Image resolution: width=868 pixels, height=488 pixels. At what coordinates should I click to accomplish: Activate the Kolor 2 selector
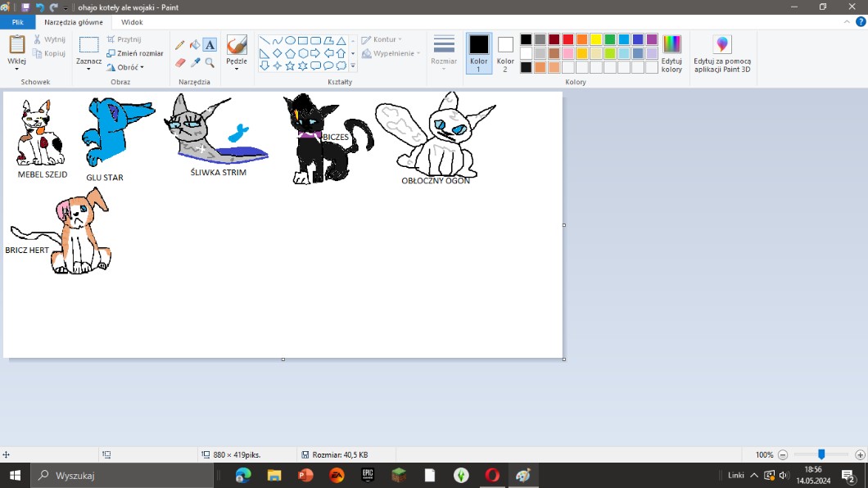click(x=505, y=54)
